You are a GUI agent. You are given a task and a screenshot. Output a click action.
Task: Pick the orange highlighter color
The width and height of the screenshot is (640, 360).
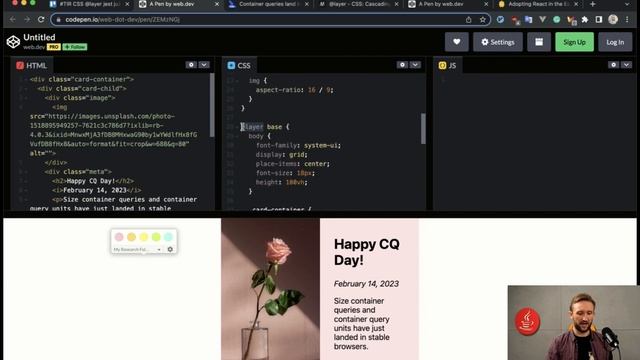[131, 237]
